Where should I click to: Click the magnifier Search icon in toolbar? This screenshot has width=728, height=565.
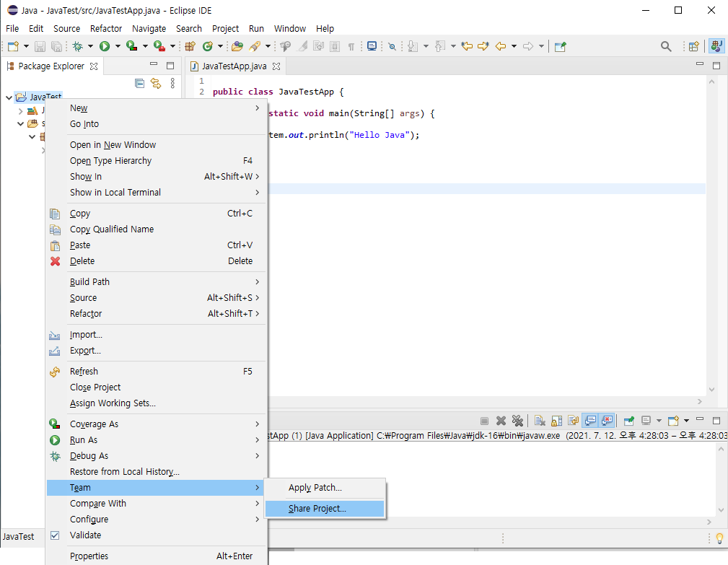(x=666, y=46)
